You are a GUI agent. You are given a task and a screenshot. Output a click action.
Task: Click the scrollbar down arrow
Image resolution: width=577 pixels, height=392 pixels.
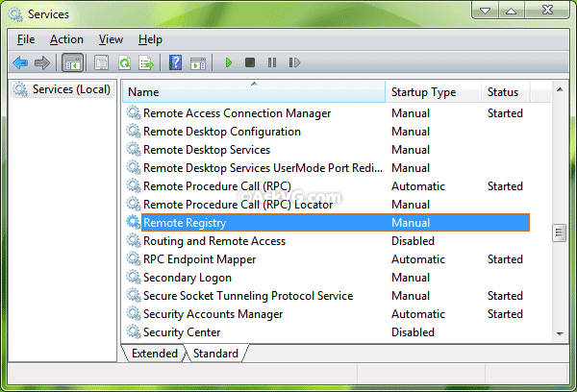(560, 334)
